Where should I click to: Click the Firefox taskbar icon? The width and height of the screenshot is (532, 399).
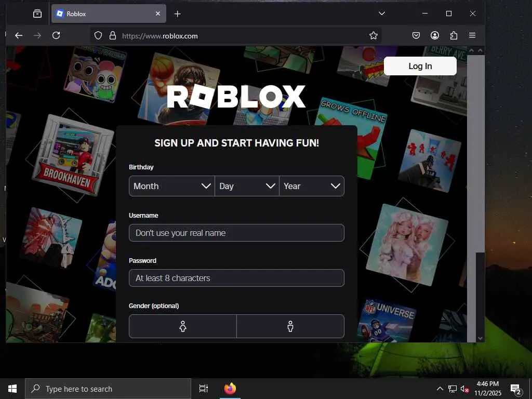(x=230, y=389)
